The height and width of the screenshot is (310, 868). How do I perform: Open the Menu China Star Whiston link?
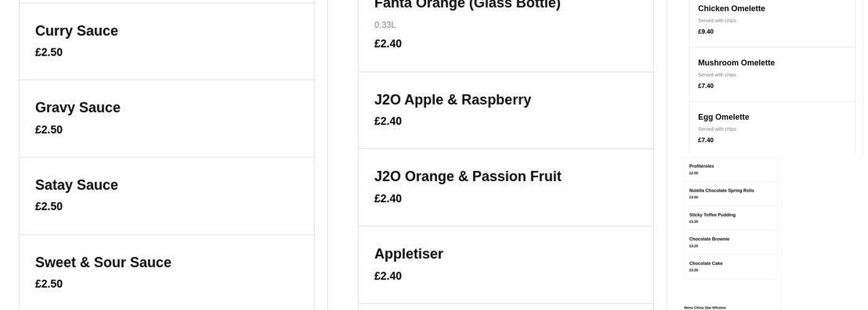[705, 308]
